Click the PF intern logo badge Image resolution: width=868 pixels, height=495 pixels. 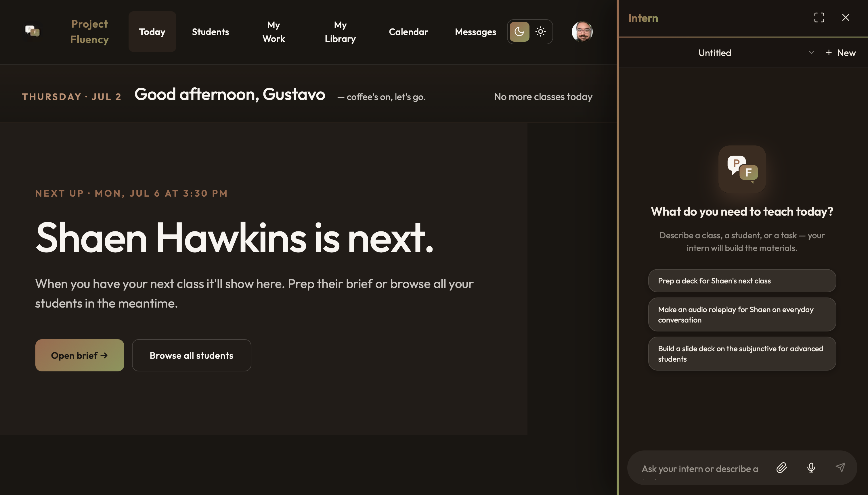pos(742,169)
